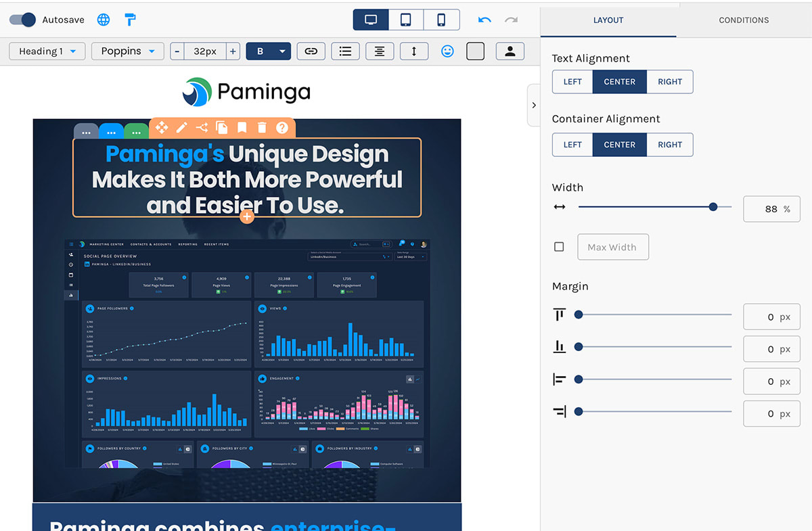Delete the selected heading element
The image size is (812, 531).
pyautogui.click(x=262, y=127)
